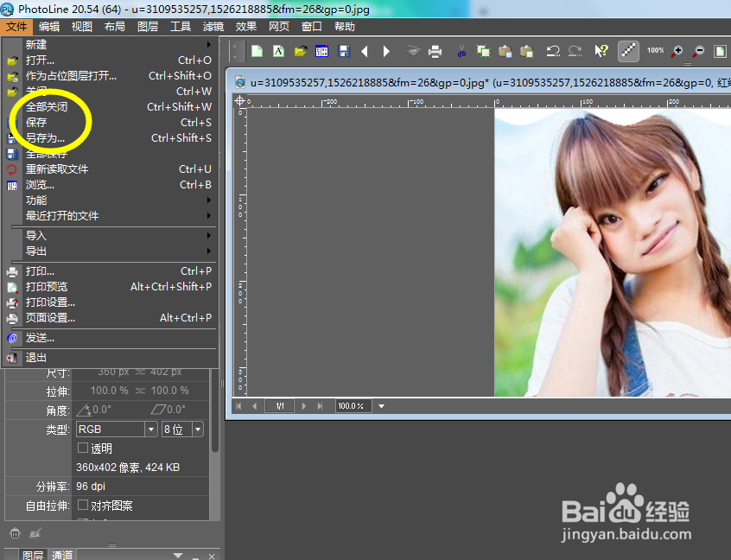Click the Print toolbar icon
The height and width of the screenshot is (560, 731).
point(435,51)
